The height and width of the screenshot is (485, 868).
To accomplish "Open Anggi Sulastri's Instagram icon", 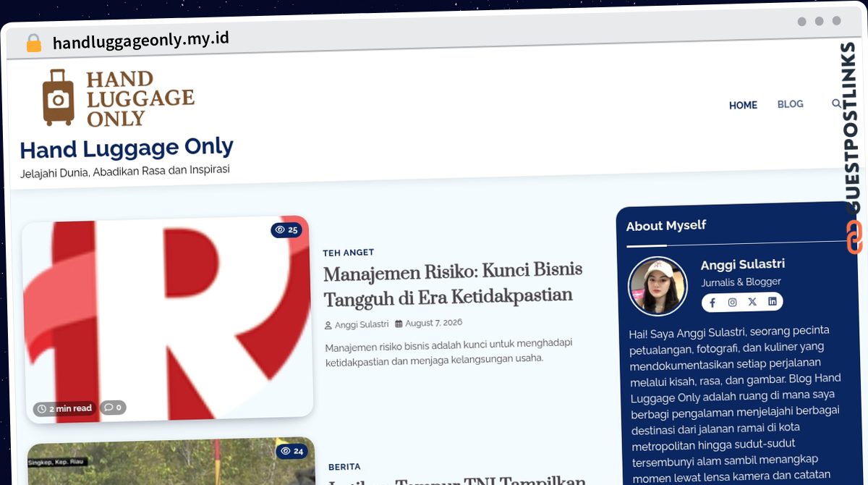I will 733,303.
